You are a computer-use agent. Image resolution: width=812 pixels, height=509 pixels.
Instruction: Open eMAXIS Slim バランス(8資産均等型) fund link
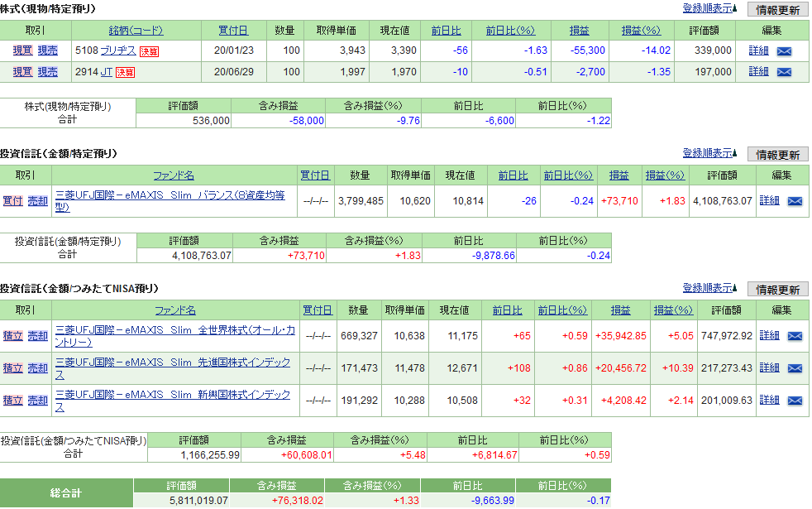[170, 201]
